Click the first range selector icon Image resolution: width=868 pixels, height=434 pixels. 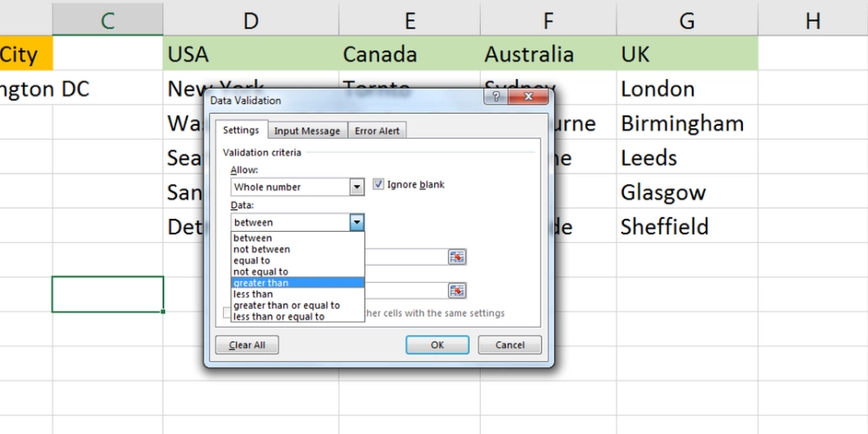457,257
